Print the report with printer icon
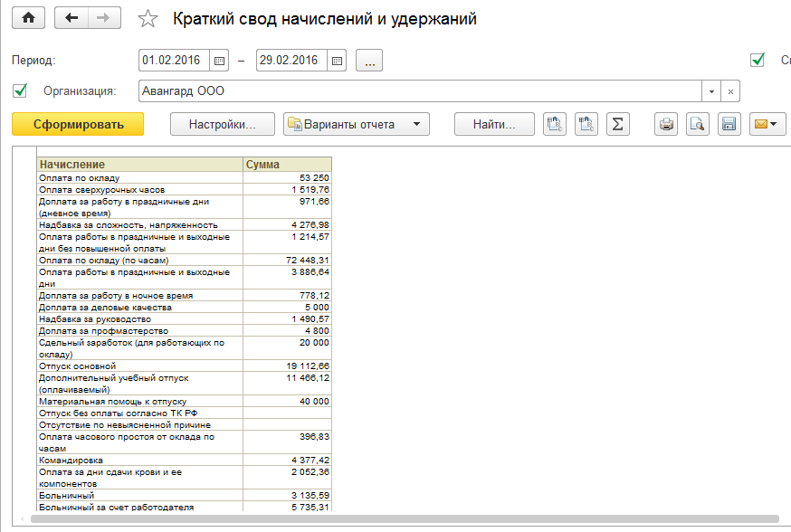791x532 pixels. [x=667, y=124]
